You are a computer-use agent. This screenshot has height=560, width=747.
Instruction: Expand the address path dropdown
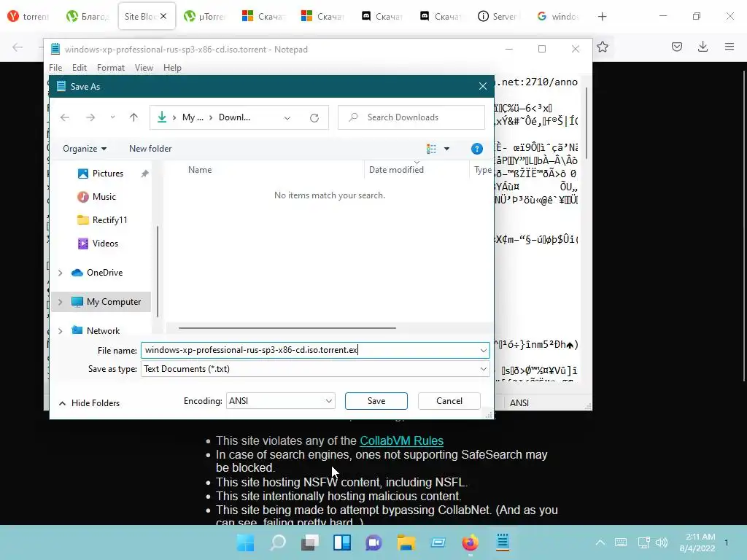287,117
